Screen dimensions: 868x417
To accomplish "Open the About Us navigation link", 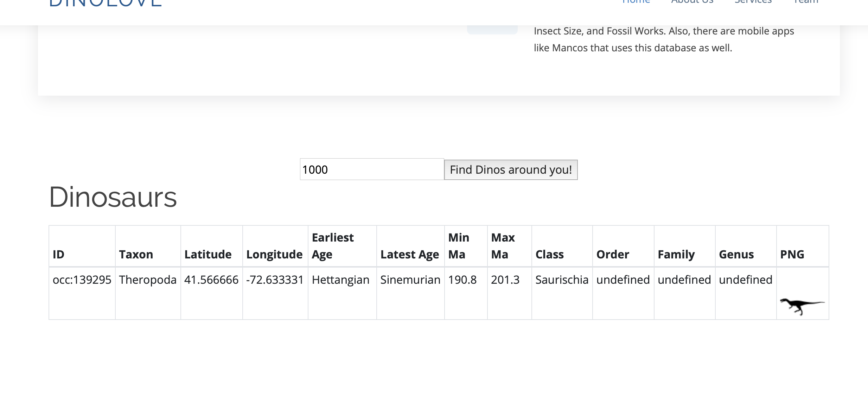I will tap(692, 2).
